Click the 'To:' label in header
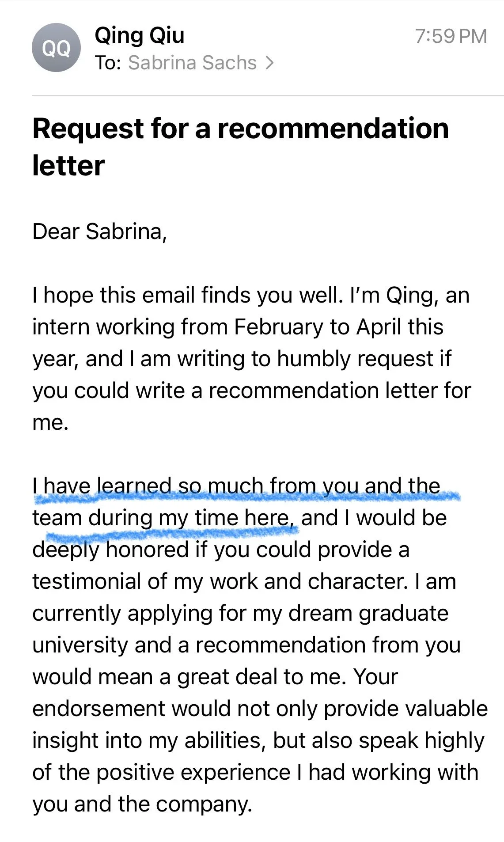 point(108,63)
